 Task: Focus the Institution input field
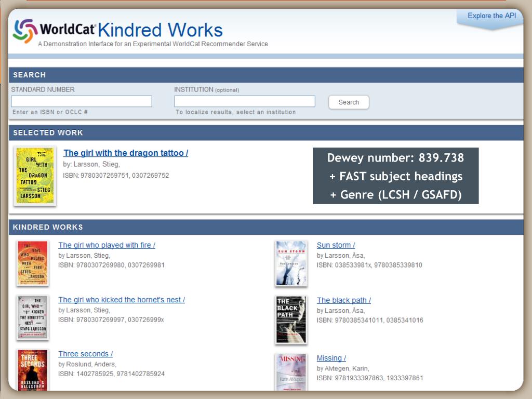click(x=245, y=101)
